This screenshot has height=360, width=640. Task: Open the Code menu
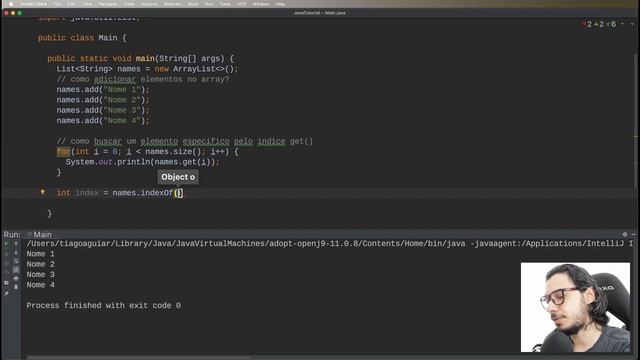129,4
